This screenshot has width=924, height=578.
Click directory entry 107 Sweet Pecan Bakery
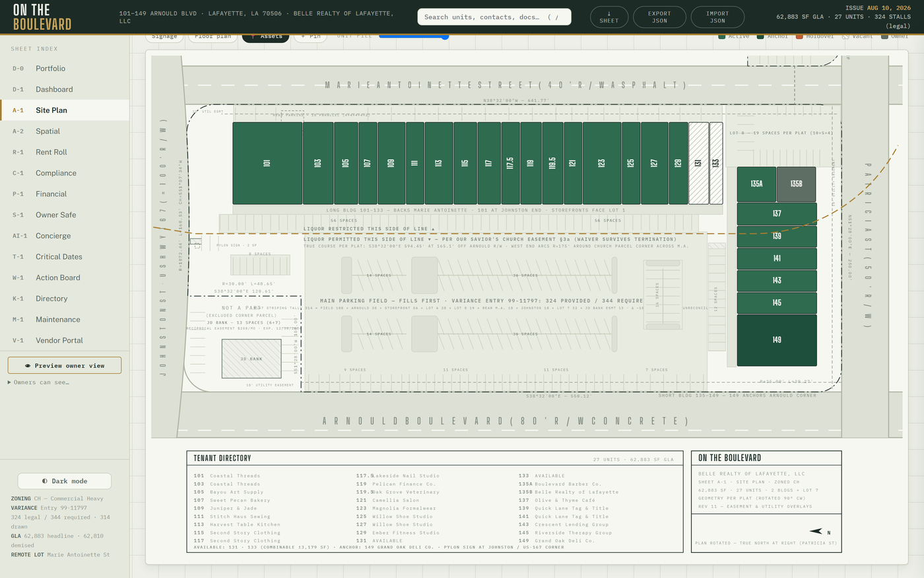point(232,500)
